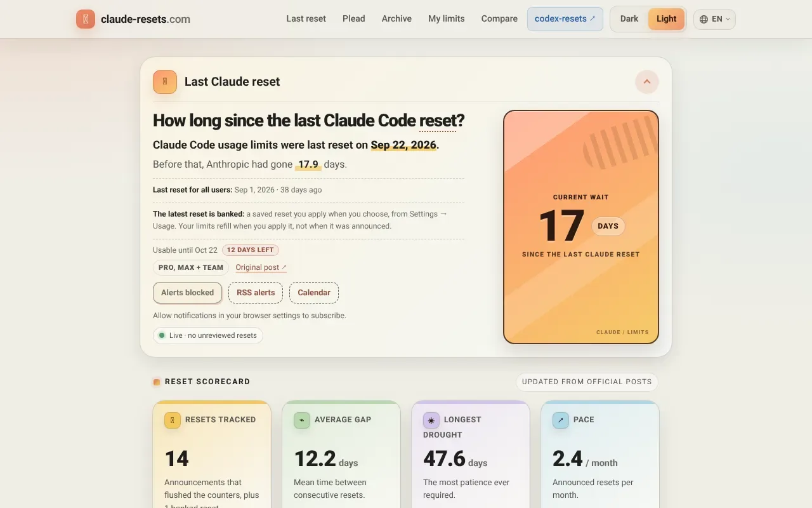Click the claude-resets.com site title
Viewport: 812px width, 508px height.
[x=145, y=19]
